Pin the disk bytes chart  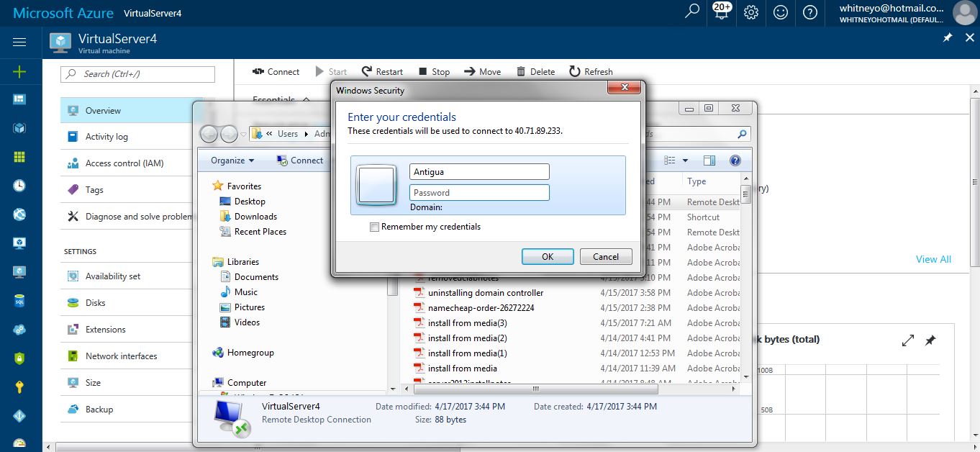click(930, 340)
